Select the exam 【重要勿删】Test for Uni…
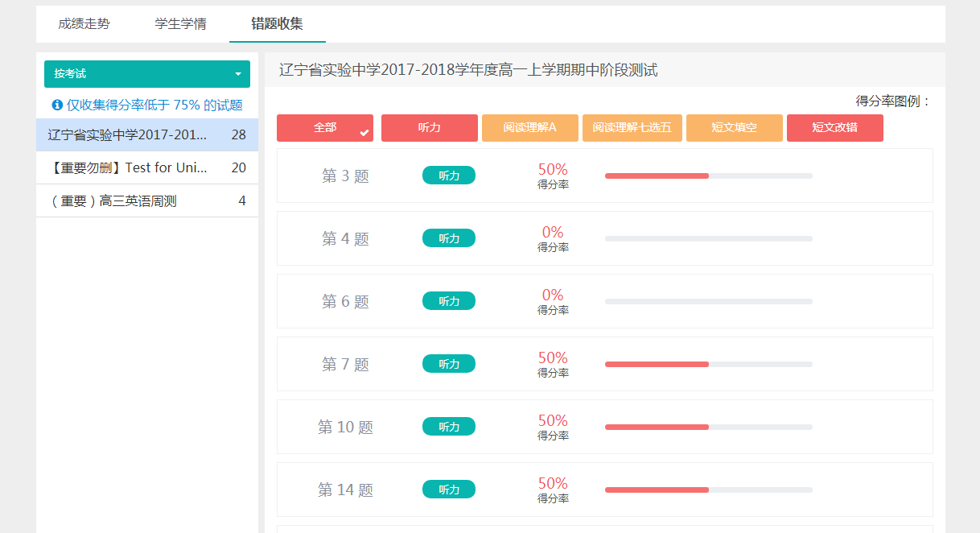This screenshot has height=533, width=980. [x=147, y=167]
